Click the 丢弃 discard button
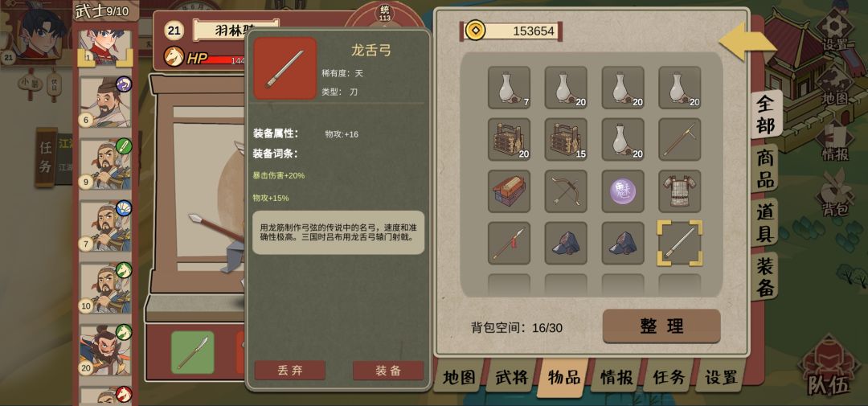The height and width of the screenshot is (406, 868). (x=289, y=371)
